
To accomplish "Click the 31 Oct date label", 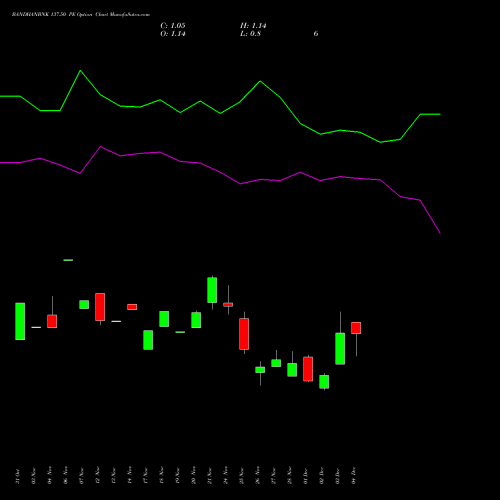I will (x=18, y=476).
